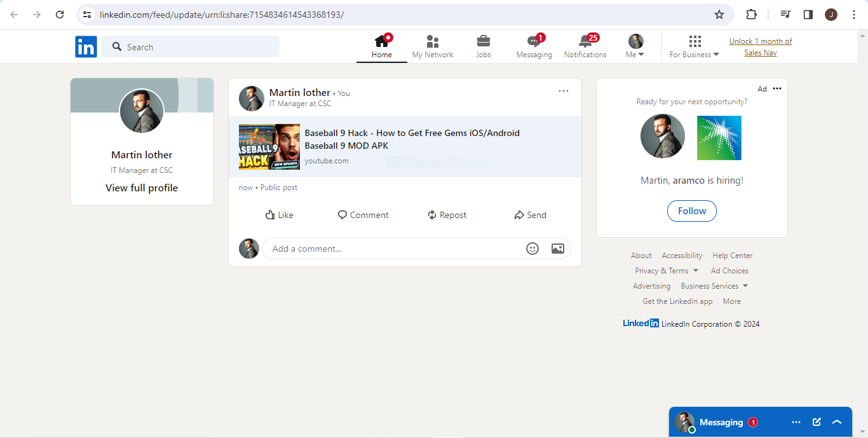Screen dimensions: 868x438
Task: Click the search magnifier icon
Action: pyautogui.click(x=116, y=46)
